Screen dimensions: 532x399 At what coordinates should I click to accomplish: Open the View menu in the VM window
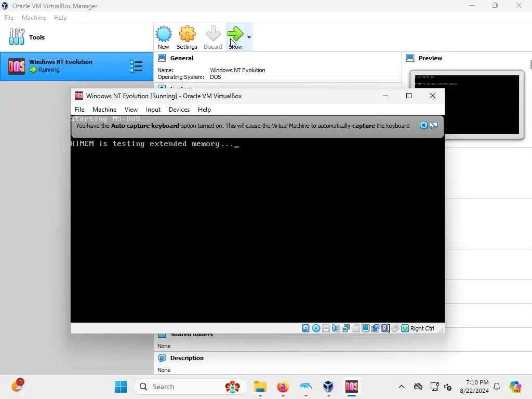click(x=131, y=110)
